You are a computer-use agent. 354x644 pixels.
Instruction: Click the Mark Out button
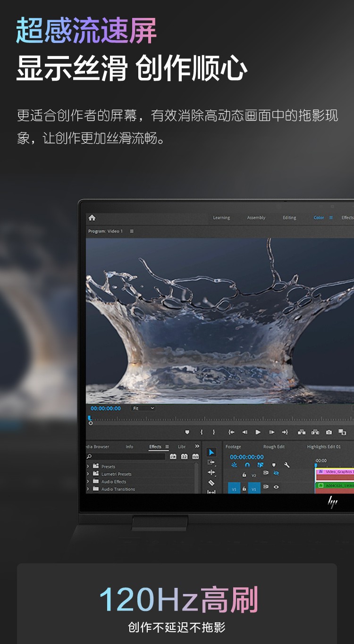pos(213,432)
